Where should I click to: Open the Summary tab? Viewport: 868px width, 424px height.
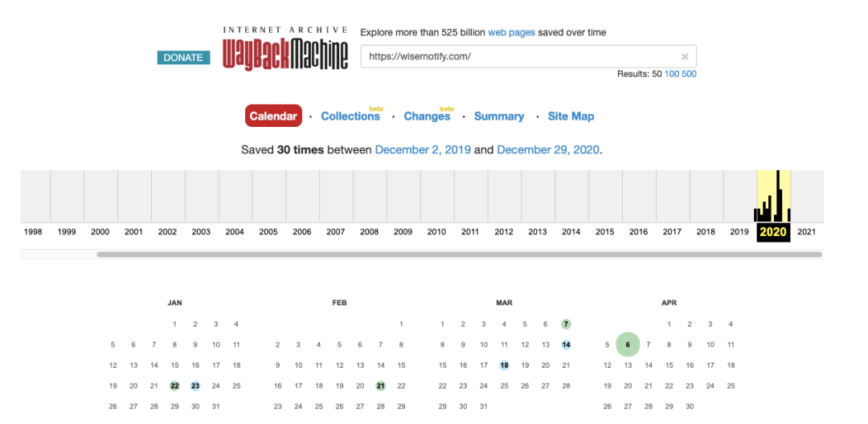coord(499,116)
